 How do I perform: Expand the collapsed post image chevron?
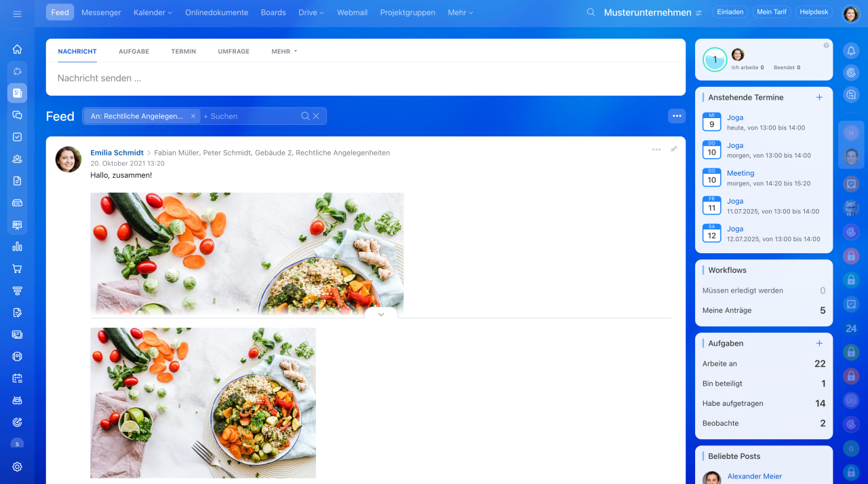[x=381, y=314]
